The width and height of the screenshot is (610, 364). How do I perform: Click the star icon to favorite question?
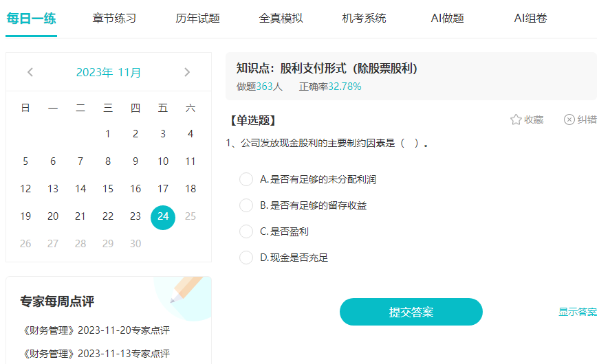point(516,120)
